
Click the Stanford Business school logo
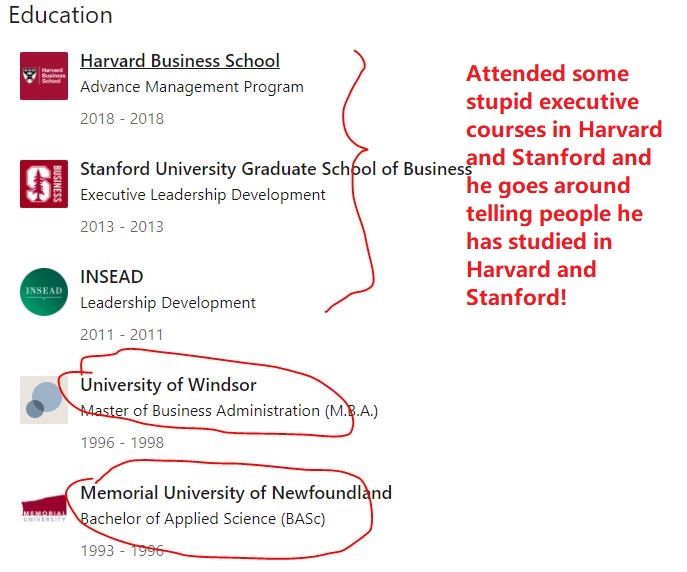pos(44,184)
